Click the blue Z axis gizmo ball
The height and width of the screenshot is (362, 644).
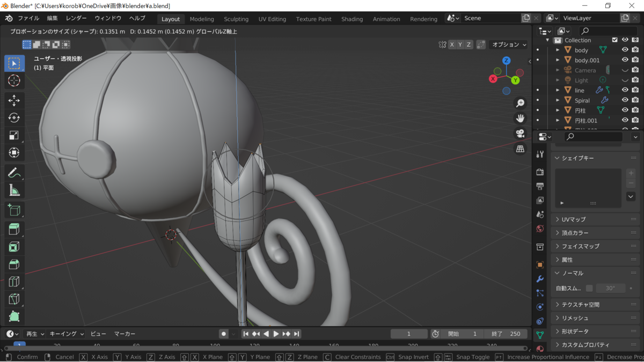coord(506,61)
